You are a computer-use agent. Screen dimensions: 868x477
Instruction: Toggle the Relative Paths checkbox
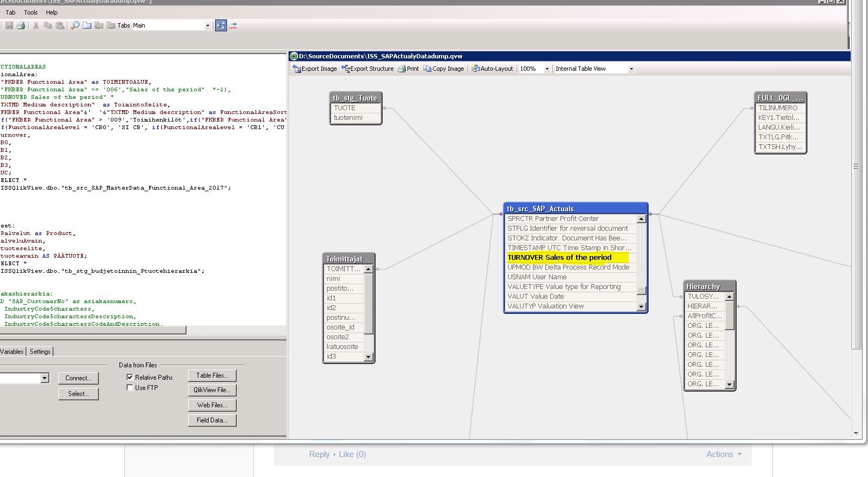130,377
